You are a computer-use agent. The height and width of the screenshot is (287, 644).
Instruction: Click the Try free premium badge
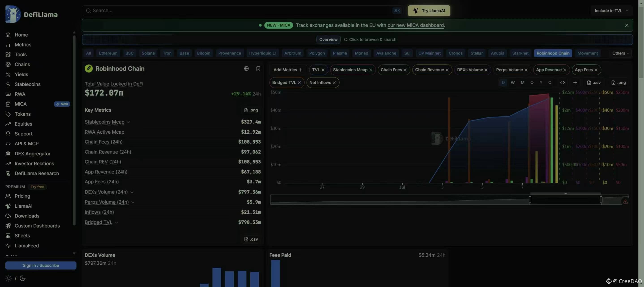pos(37,187)
